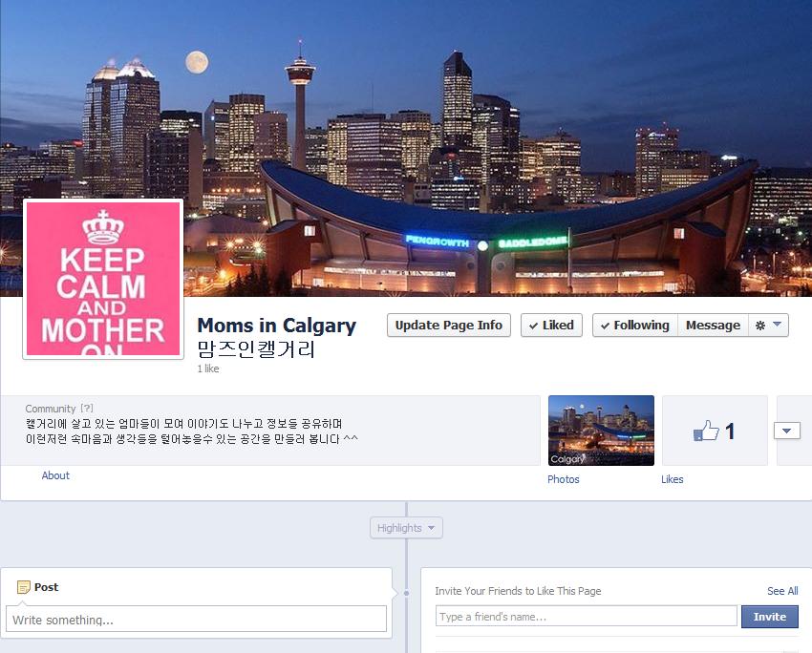Click the gear settings icon beside Message
Image resolution: width=812 pixels, height=653 pixels.
coord(759,326)
